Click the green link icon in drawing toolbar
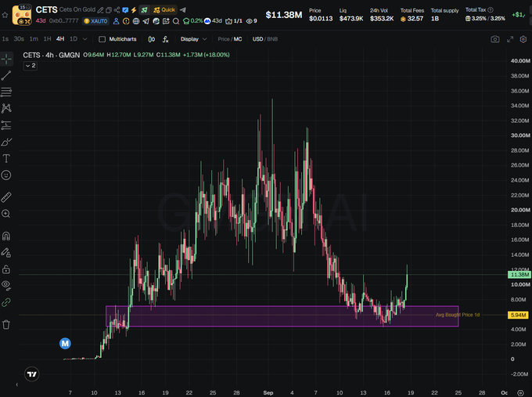This screenshot has width=532, height=397. click(6, 302)
